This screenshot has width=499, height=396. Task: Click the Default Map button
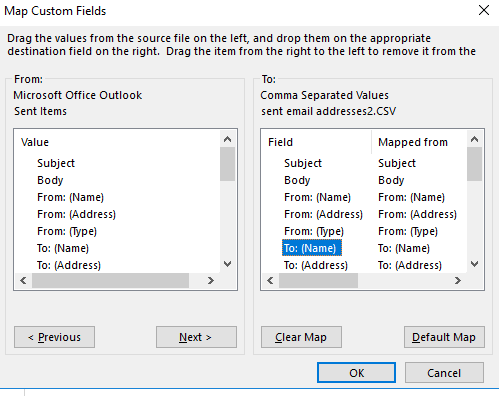point(444,337)
